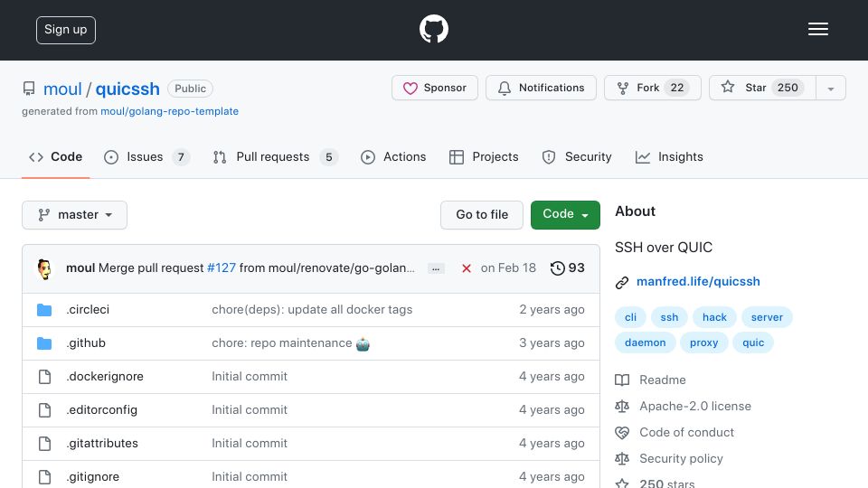
Task: Expand the dropdown arrow next to Star
Action: coord(830,89)
